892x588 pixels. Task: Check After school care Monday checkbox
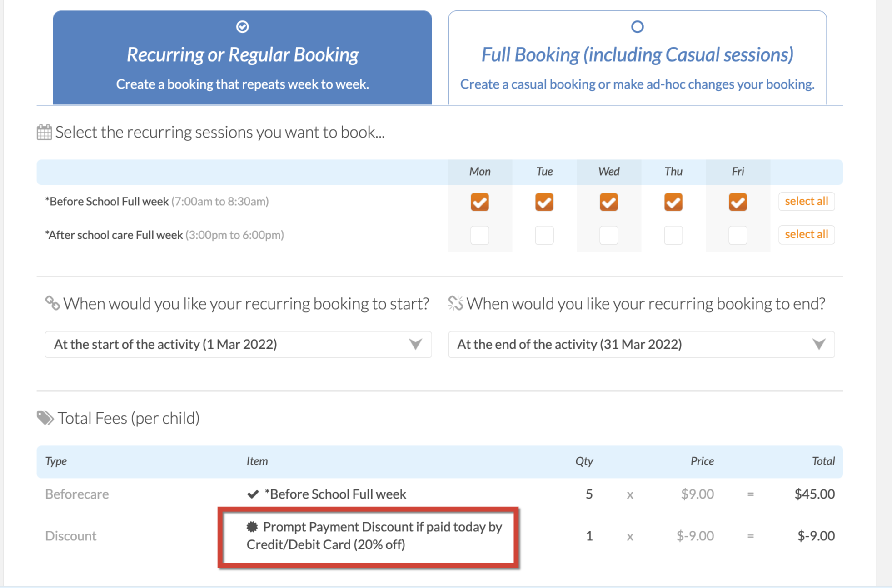480,235
